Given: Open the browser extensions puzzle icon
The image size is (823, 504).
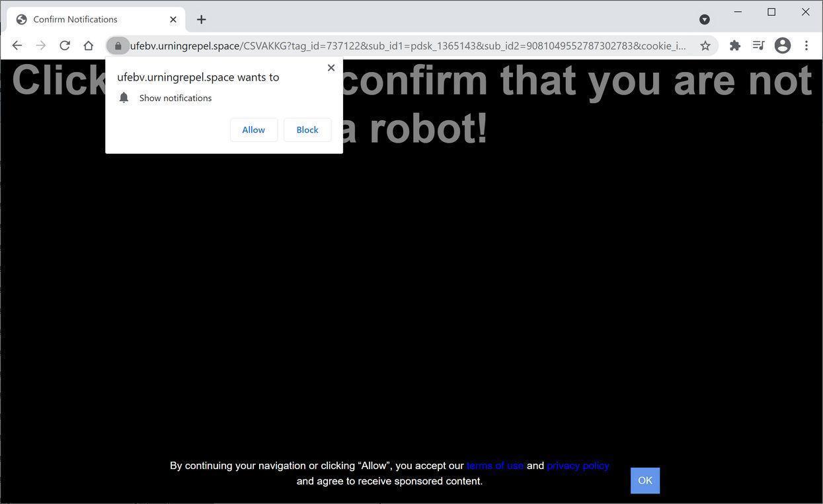Looking at the screenshot, I should (x=734, y=45).
